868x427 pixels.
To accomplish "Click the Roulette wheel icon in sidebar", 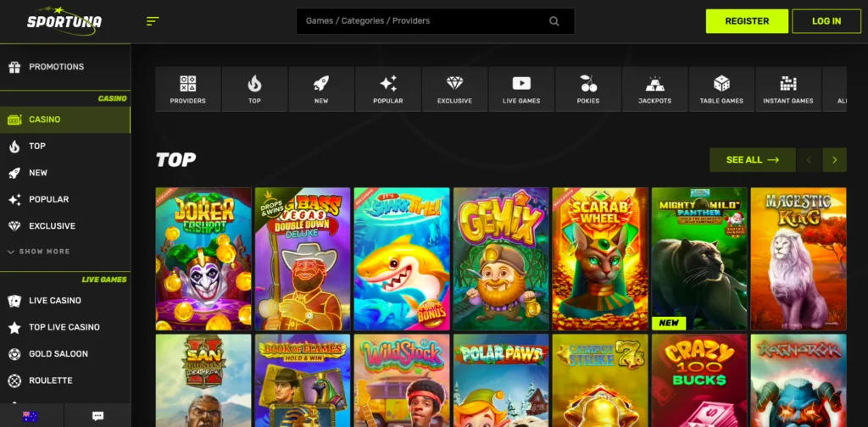I will [14, 380].
